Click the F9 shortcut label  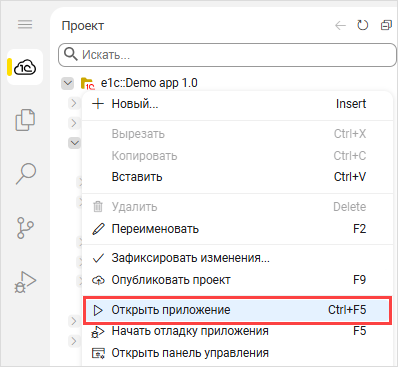click(359, 280)
